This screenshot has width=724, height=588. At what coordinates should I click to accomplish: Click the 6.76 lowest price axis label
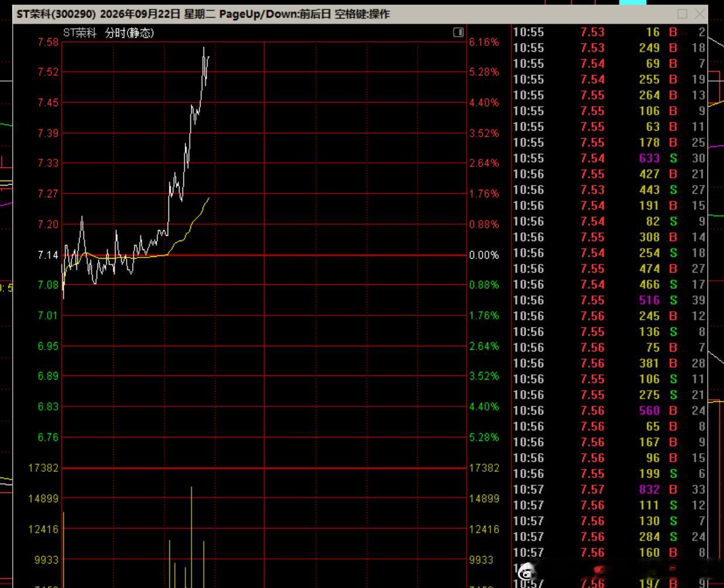coord(48,437)
